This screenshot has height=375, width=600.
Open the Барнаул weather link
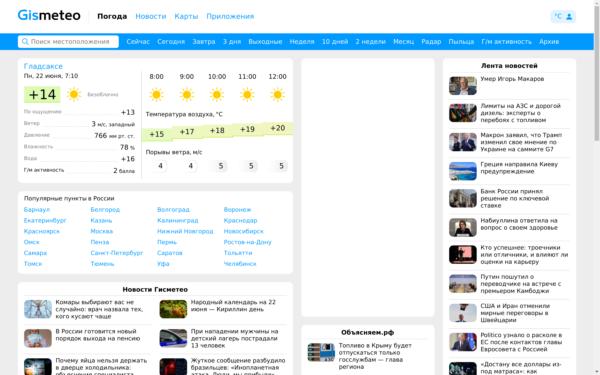[x=37, y=210]
